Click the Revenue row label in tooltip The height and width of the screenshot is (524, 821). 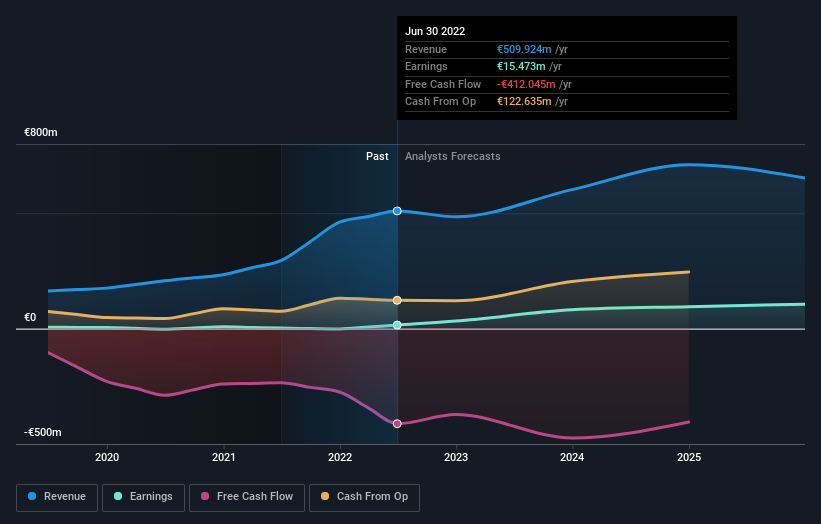click(426, 49)
